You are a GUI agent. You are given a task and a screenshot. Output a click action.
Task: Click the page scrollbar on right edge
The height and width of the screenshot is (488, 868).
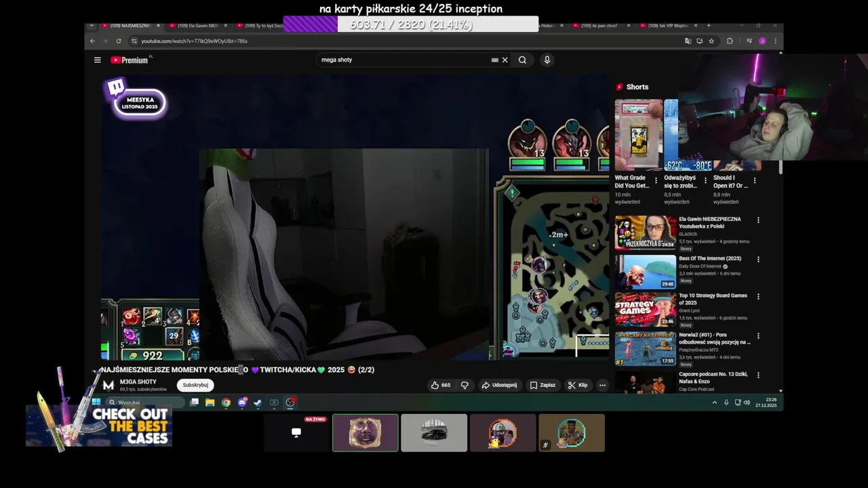click(x=781, y=167)
